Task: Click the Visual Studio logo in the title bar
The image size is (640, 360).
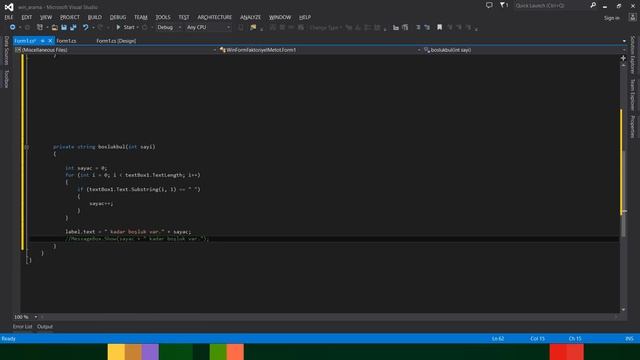Action: point(9,7)
